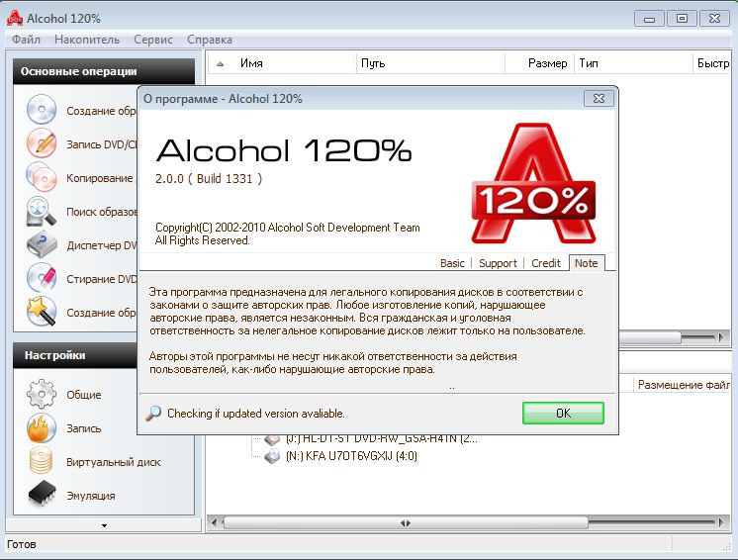
Task: Open Общие settings link
Action: click(84, 395)
